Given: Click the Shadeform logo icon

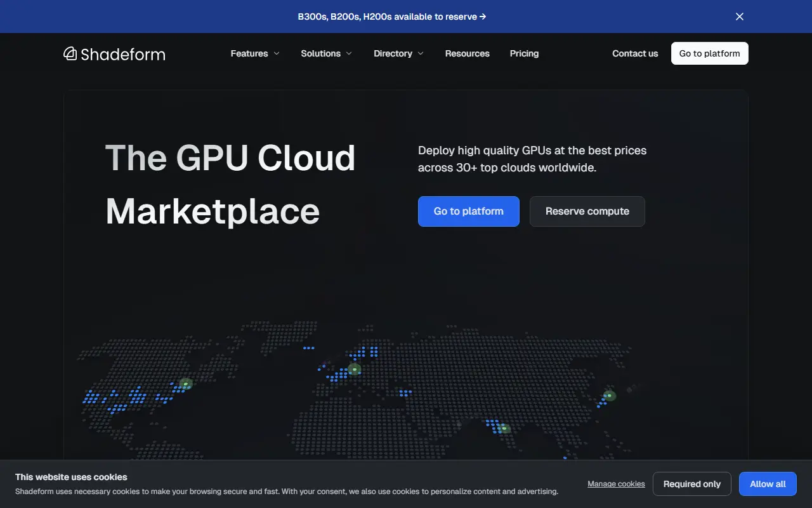Looking at the screenshot, I should pos(70,53).
